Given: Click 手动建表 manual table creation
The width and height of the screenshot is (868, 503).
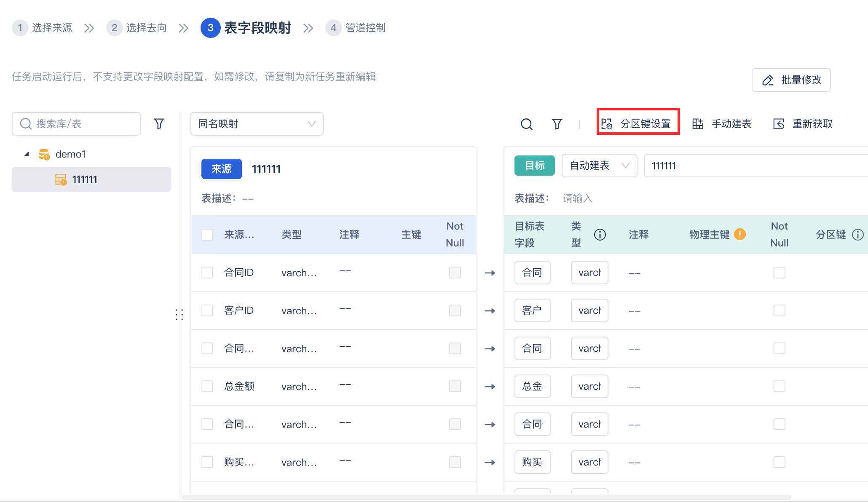Looking at the screenshot, I should [722, 124].
